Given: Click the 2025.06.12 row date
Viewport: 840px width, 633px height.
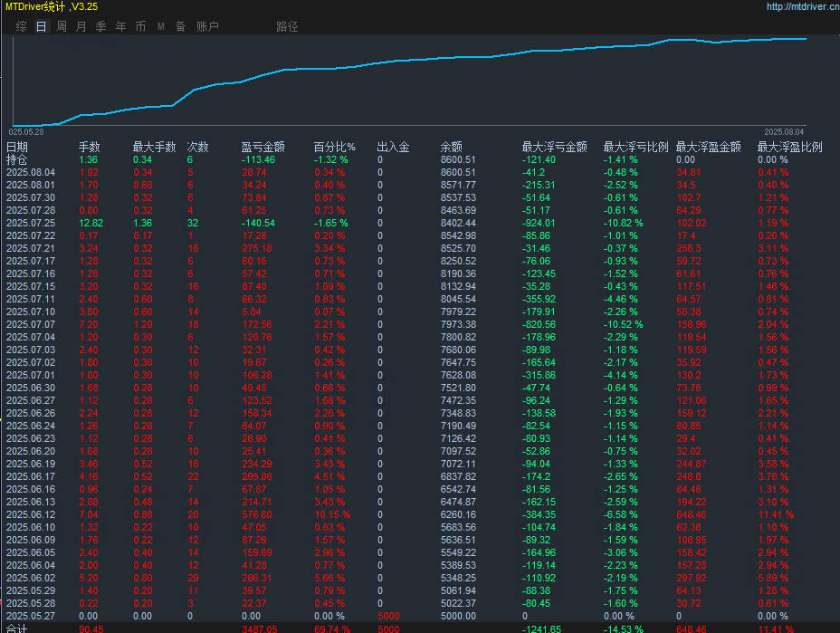Looking at the screenshot, I should coord(31,514).
